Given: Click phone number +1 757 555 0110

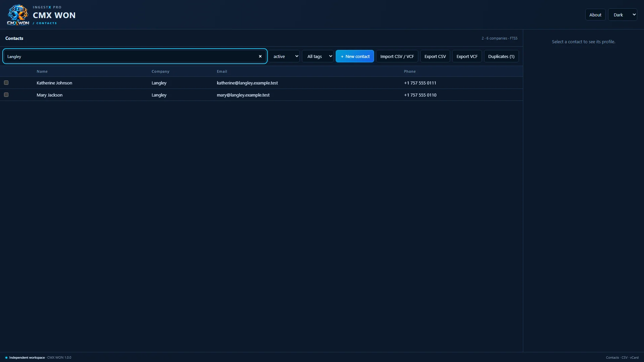Looking at the screenshot, I should coord(420,95).
